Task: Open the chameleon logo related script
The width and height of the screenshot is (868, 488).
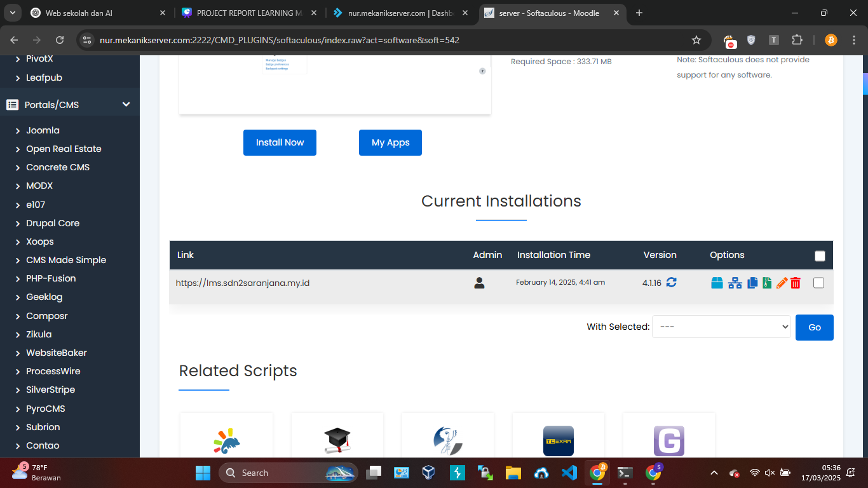Action: point(226,441)
